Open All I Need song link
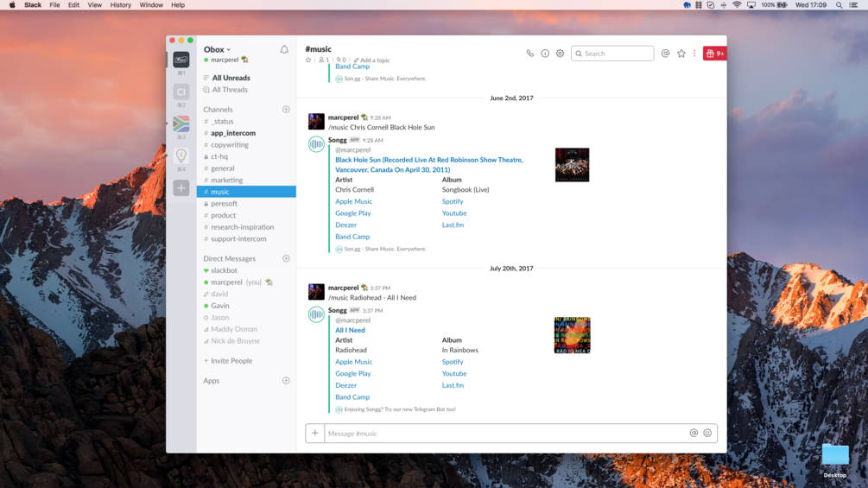The image size is (868, 488). coord(350,330)
